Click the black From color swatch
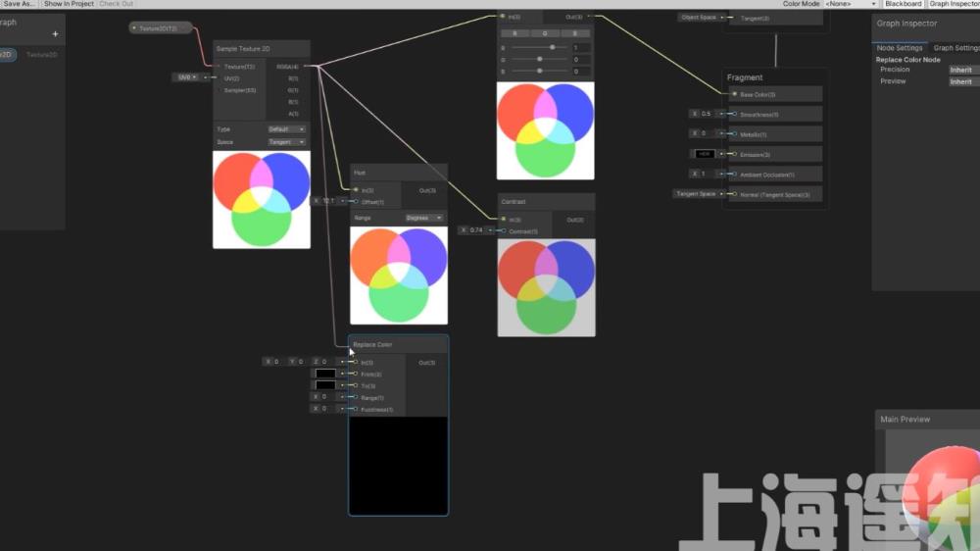Screen dimensions: 980x551 324,375
